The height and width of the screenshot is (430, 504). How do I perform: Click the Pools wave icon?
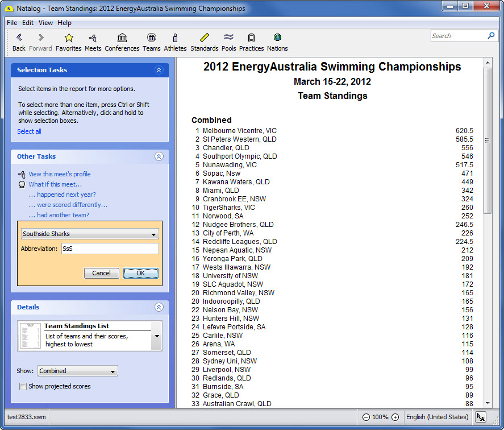pos(229,38)
